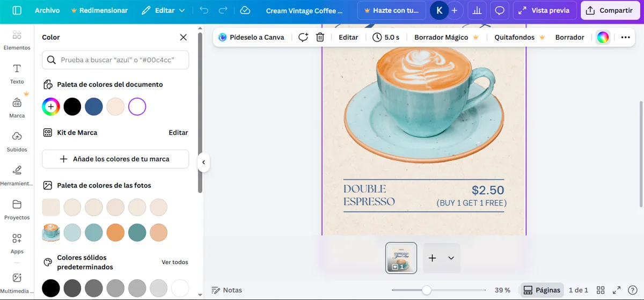644x300 pixels.
Task: Redo the last action
Action: click(223, 10)
